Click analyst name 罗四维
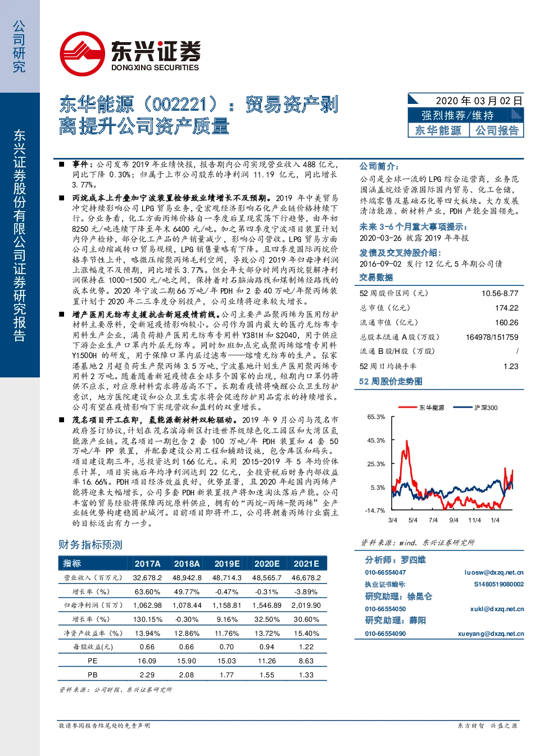The image size is (558, 756). click(413, 560)
